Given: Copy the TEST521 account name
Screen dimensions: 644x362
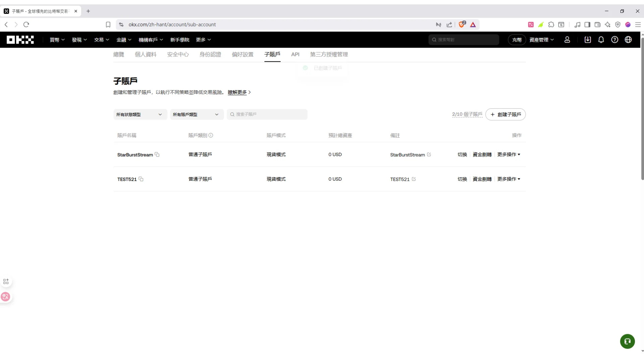Looking at the screenshot, I should [141, 179].
